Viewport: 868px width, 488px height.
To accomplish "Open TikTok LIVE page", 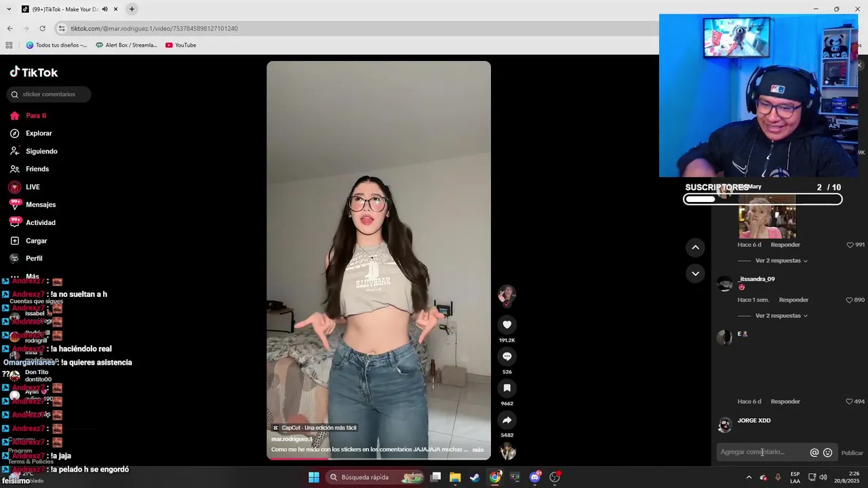I will coord(33,187).
